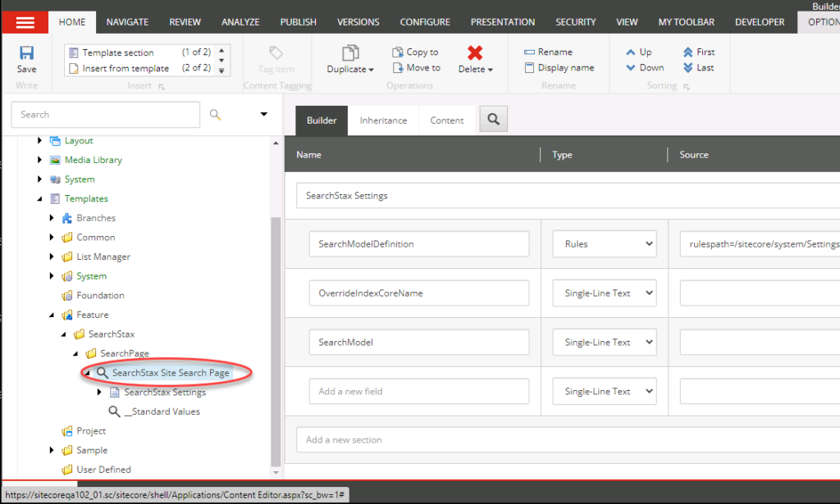Click the Down sorting arrow icon
This screenshot has width=840, height=504.
631,67
